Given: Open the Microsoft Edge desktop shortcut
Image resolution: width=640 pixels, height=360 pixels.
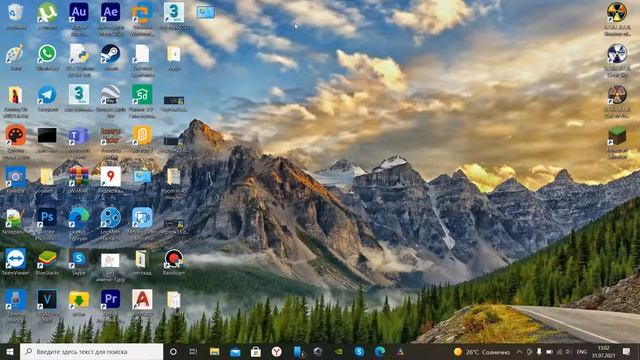Looking at the screenshot, I should (79, 218).
